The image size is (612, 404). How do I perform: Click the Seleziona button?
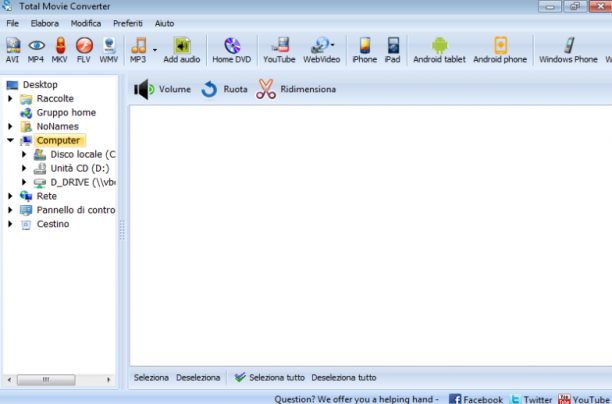coord(151,378)
